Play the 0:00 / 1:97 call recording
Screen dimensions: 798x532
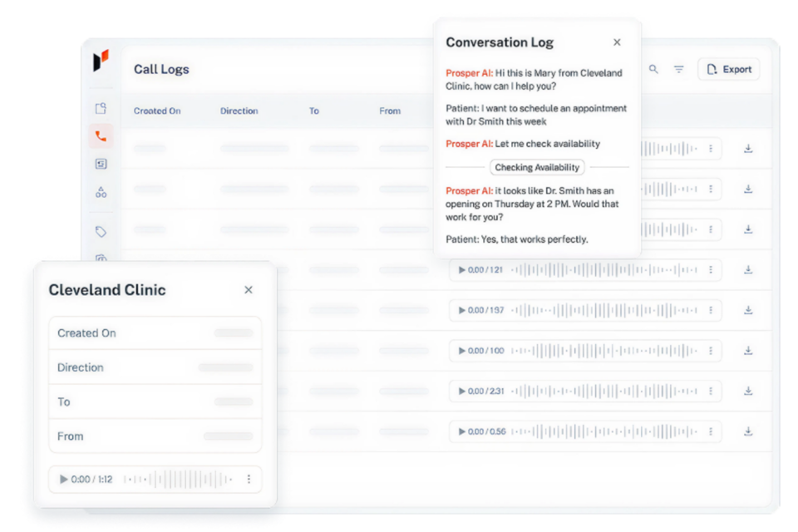462,310
